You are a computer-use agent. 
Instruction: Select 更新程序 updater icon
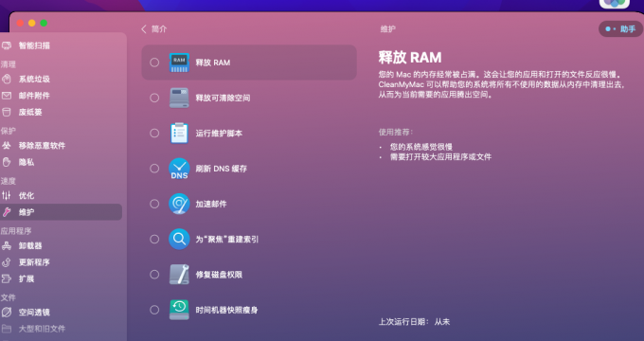pos(7,262)
